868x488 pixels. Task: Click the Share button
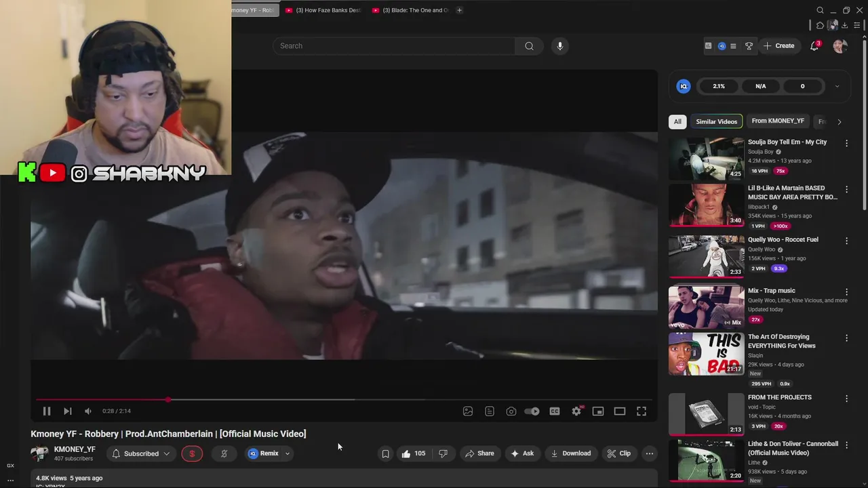pos(479,453)
